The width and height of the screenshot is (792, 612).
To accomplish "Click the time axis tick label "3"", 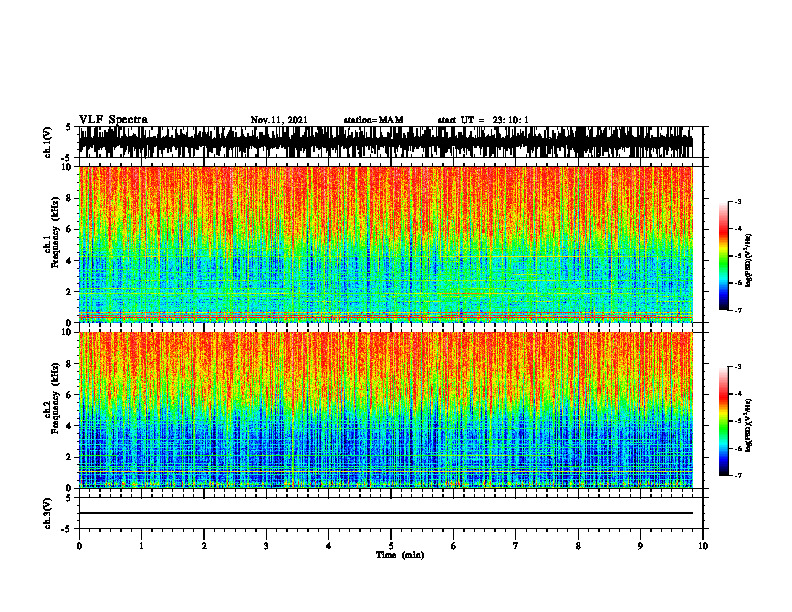I will click(266, 546).
